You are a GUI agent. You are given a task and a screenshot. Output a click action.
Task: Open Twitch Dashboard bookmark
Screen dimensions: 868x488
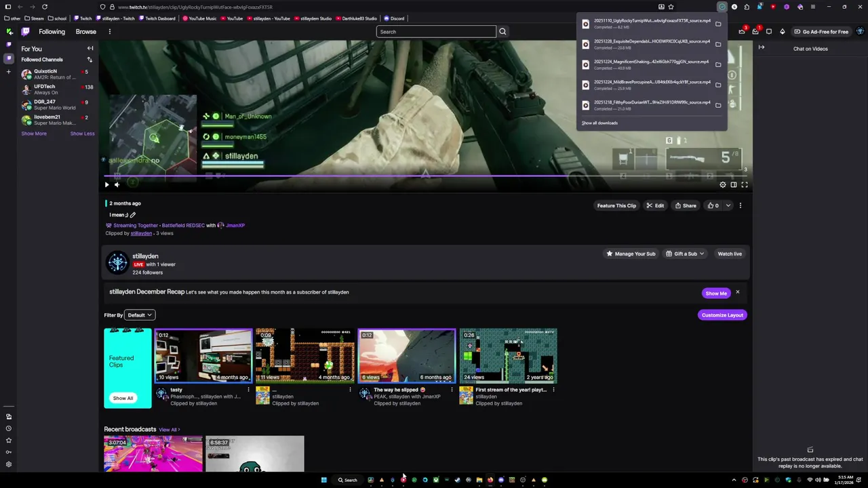[x=157, y=18]
